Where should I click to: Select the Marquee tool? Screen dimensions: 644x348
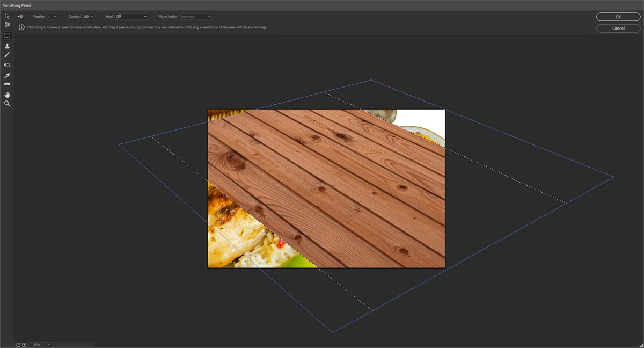[x=7, y=35]
